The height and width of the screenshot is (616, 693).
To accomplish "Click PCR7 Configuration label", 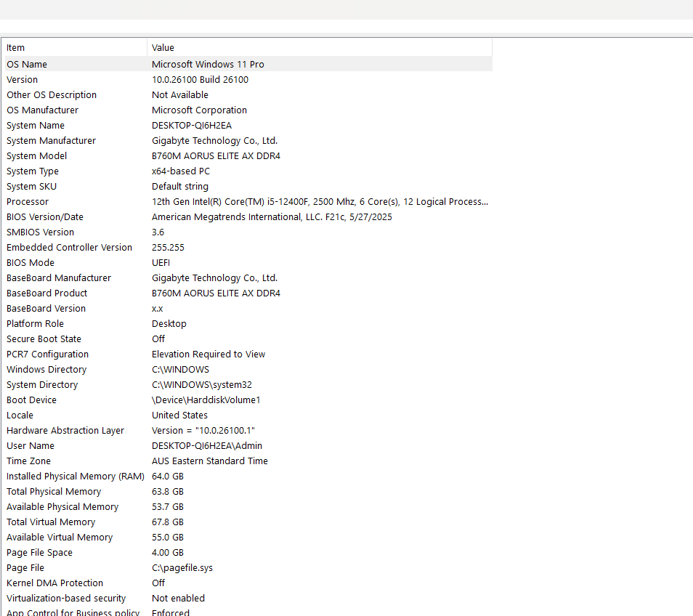I will click(x=47, y=354).
